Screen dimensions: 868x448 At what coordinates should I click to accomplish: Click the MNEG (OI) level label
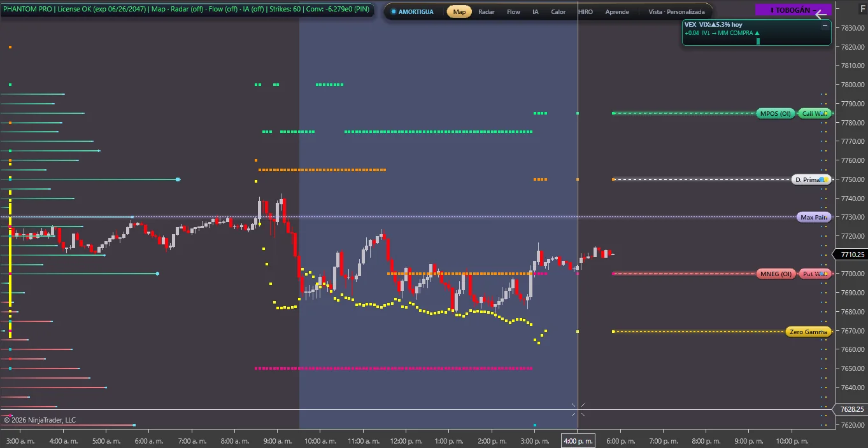(x=775, y=274)
